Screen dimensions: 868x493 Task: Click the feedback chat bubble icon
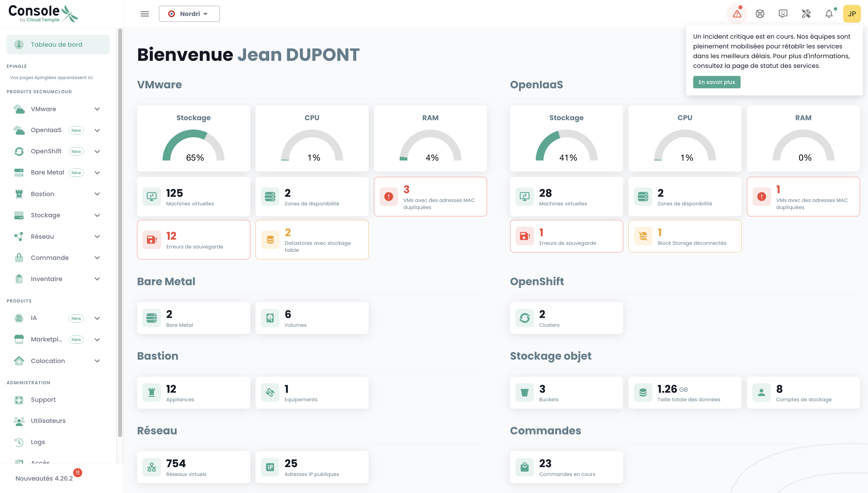783,14
